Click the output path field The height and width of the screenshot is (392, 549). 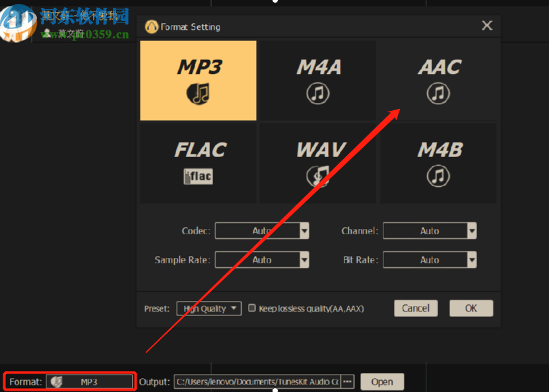[257, 381]
